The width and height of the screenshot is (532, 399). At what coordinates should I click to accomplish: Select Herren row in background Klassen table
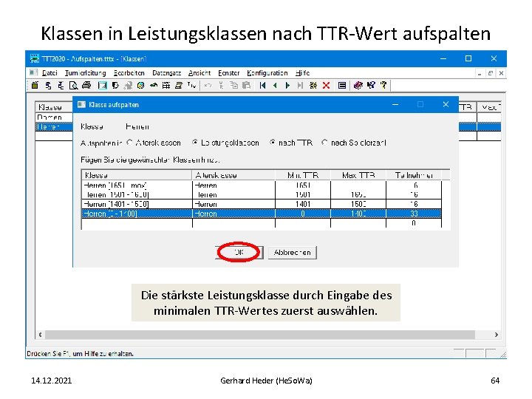pos(54,126)
